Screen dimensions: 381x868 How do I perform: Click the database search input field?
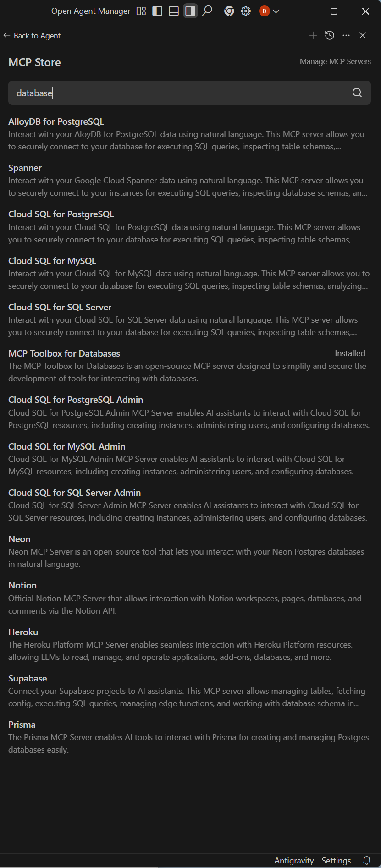[189, 93]
